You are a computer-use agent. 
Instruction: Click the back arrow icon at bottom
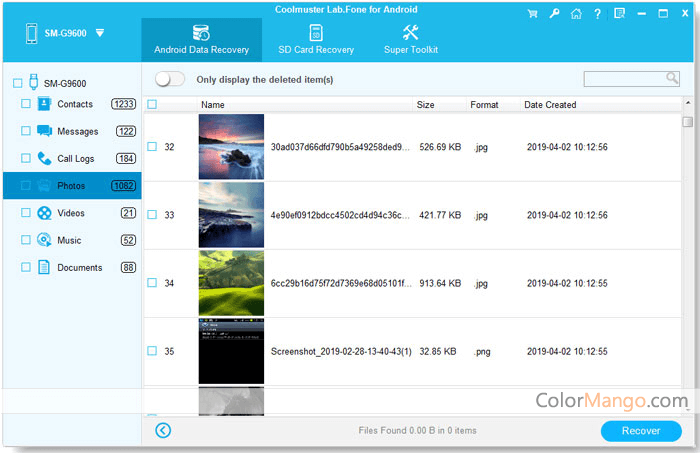point(164,431)
